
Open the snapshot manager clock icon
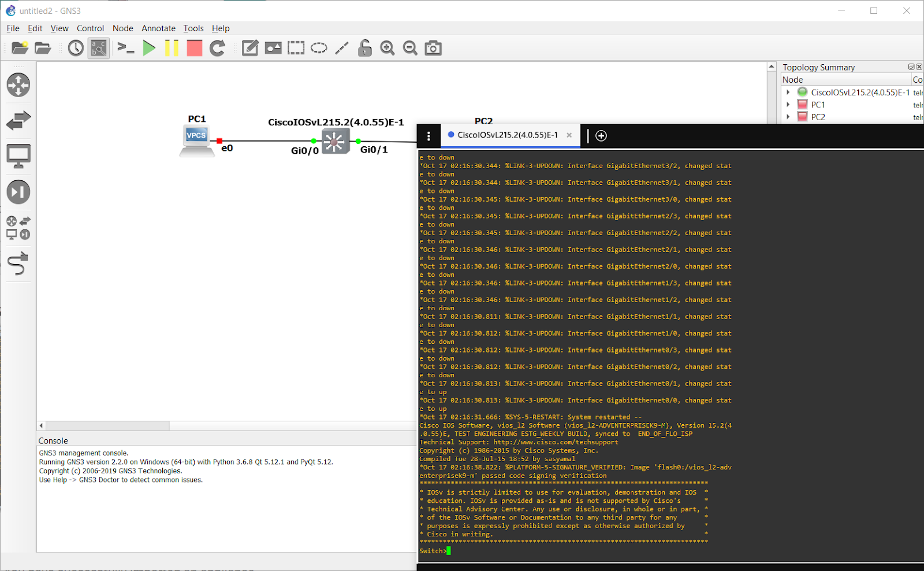click(76, 48)
